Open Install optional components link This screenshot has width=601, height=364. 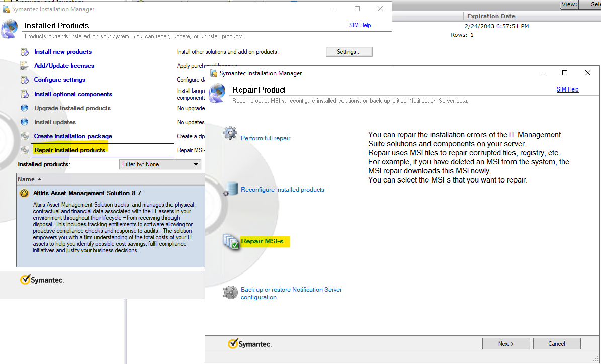click(73, 94)
